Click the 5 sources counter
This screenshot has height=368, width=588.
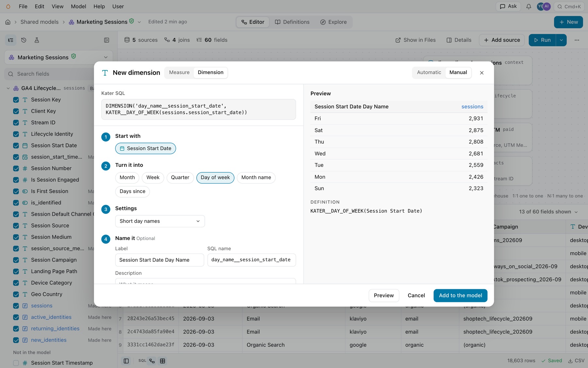141,40
